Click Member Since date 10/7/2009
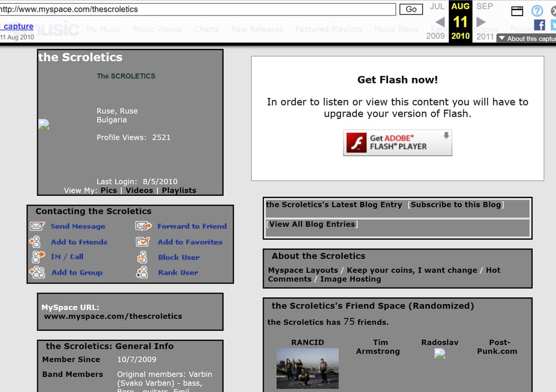556x392 pixels. pos(137,359)
